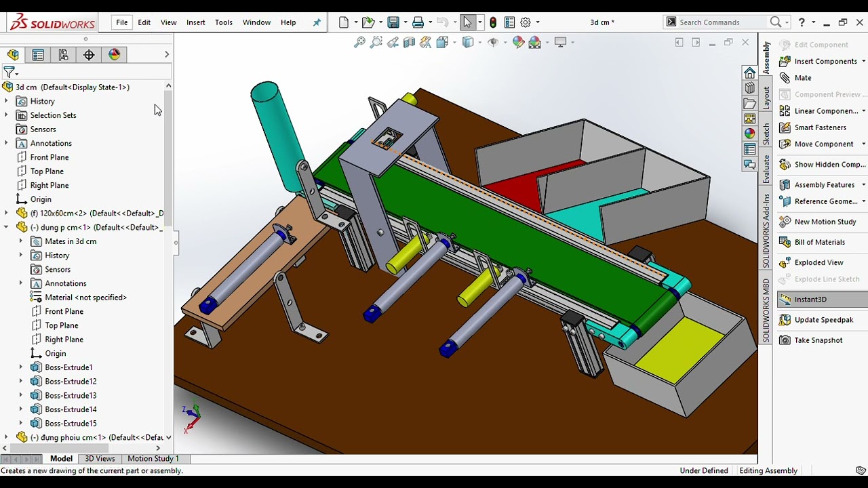This screenshot has height=488, width=868.
Task: Expand the Selection Sets node
Action: (6, 115)
